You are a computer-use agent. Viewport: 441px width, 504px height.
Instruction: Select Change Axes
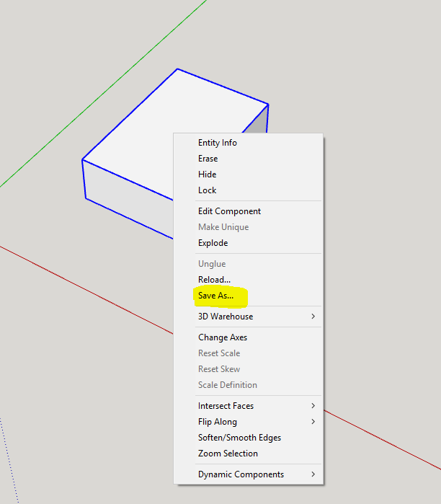pos(249,337)
